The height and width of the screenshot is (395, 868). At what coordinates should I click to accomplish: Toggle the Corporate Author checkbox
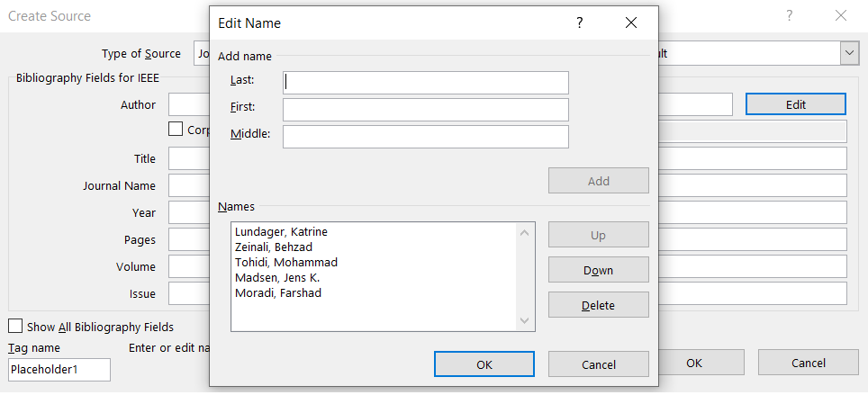point(176,130)
